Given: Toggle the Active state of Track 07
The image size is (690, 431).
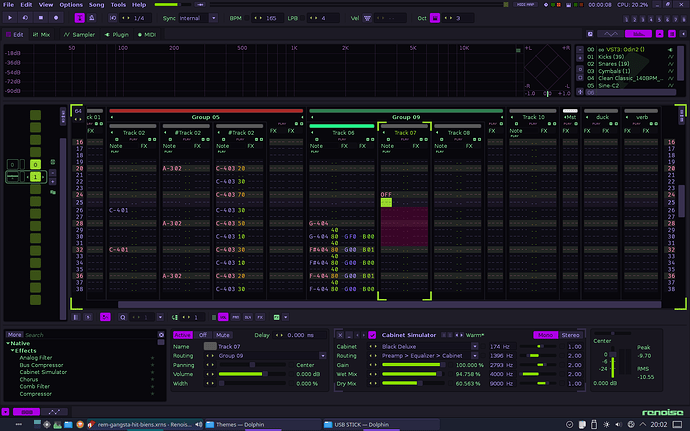Looking at the screenshot, I should [183, 334].
